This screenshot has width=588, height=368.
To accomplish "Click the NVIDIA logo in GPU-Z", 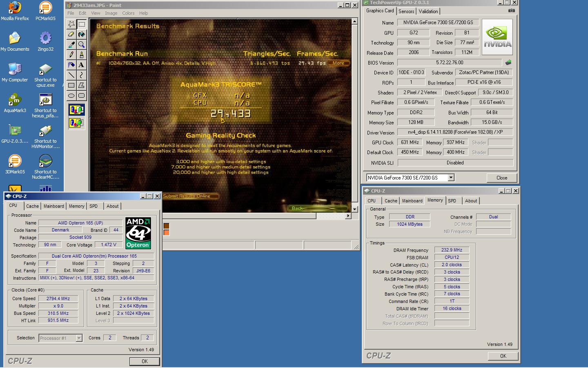I will coord(497,37).
